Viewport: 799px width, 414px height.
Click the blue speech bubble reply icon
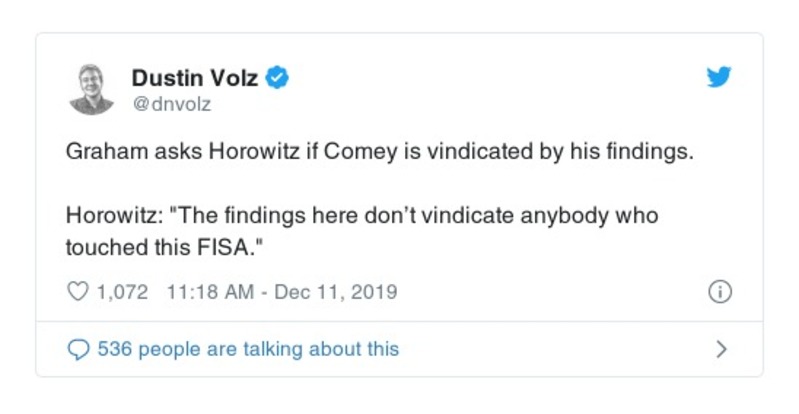(x=77, y=349)
